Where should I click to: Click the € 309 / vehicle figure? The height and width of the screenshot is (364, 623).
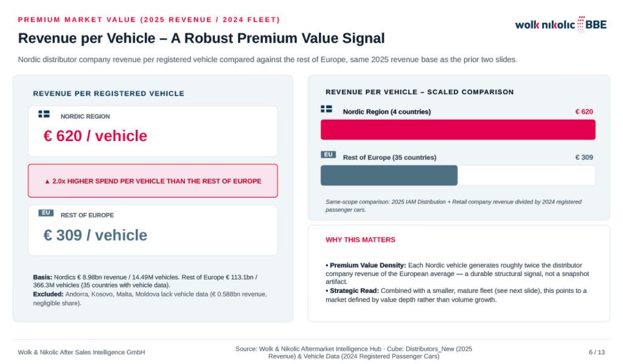coord(96,235)
